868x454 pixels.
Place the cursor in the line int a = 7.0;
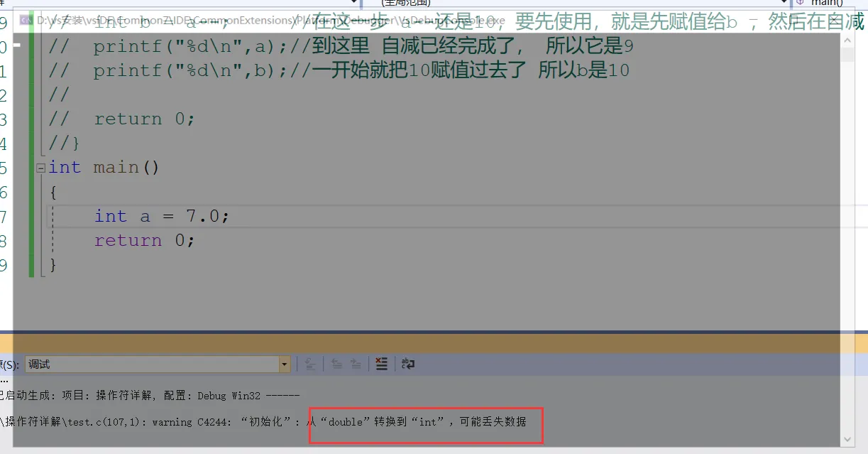162,216
